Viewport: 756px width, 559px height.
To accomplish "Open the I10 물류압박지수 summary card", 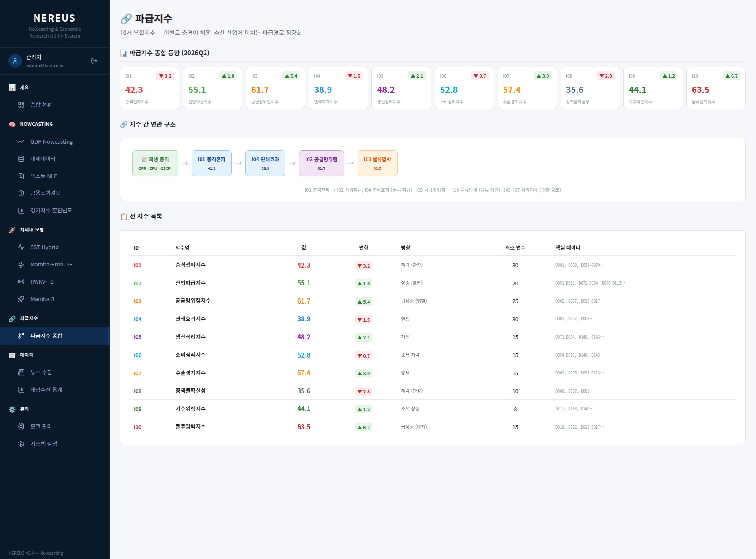I will click(716, 88).
